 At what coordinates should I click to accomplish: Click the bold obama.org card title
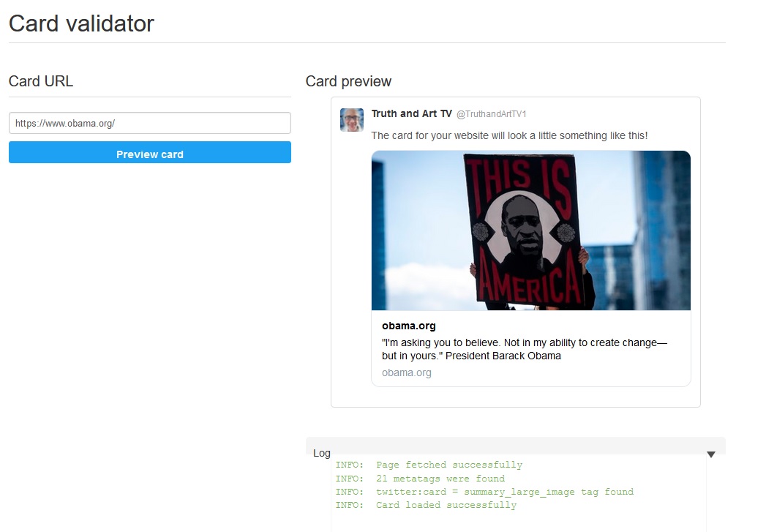click(x=408, y=326)
